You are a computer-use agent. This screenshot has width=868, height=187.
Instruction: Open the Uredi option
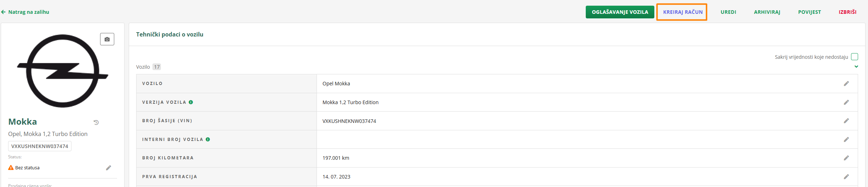point(728,12)
